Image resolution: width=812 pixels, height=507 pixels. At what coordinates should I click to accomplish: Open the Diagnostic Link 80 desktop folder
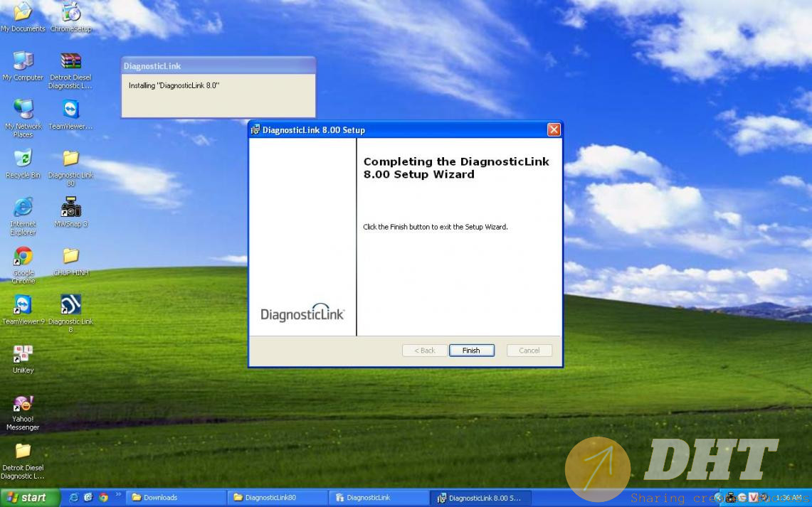point(70,159)
